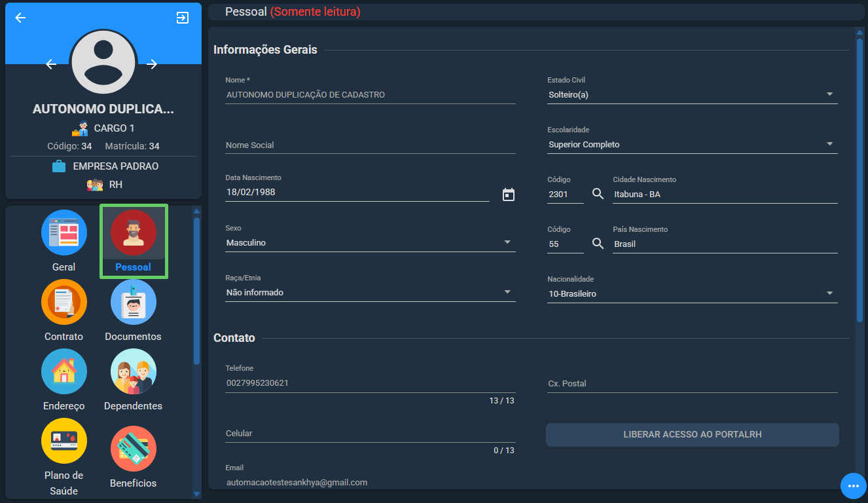Open the Dependentes family icon
The width and height of the screenshot is (868, 503).
click(x=134, y=371)
